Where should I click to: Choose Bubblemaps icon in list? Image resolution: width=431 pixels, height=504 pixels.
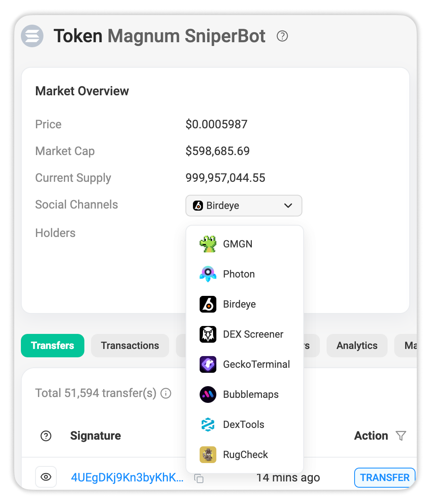[208, 395]
